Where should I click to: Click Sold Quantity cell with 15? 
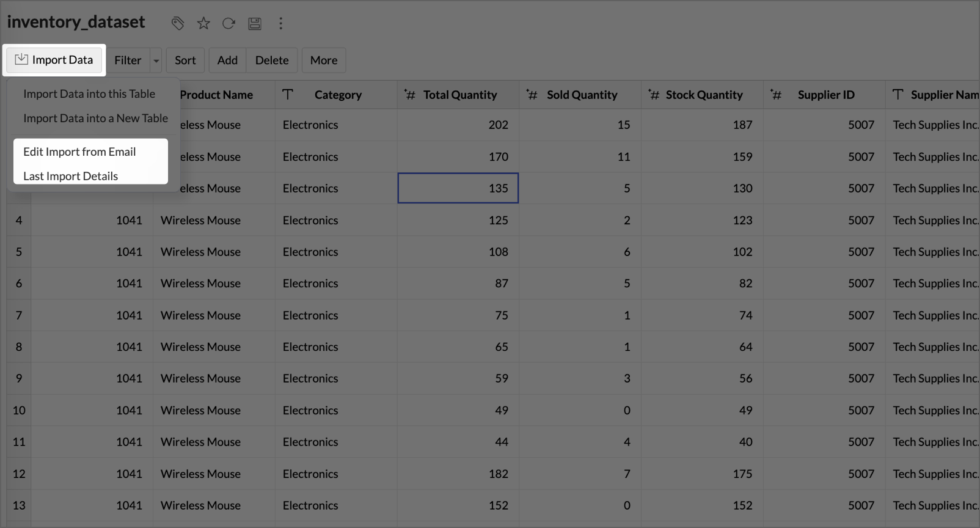tap(580, 125)
